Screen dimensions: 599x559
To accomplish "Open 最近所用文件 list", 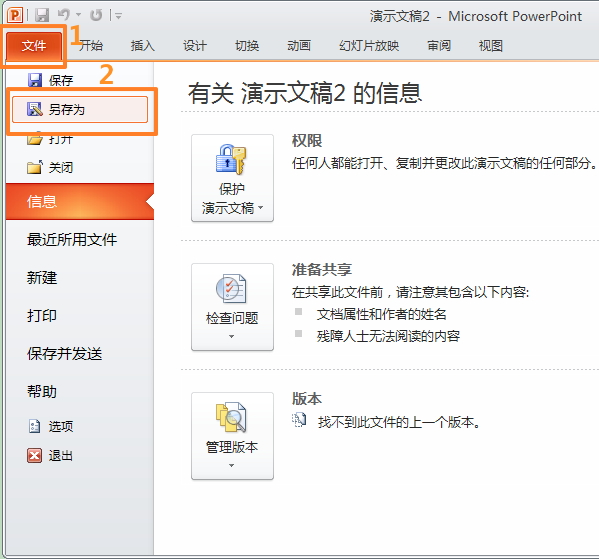I will tap(72, 240).
